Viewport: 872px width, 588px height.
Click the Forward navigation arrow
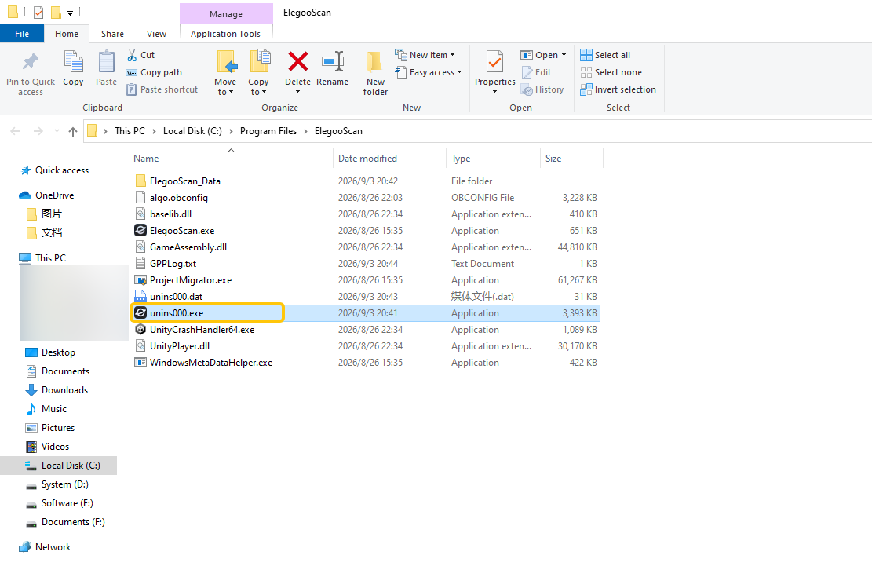click(x=38, y=131)
